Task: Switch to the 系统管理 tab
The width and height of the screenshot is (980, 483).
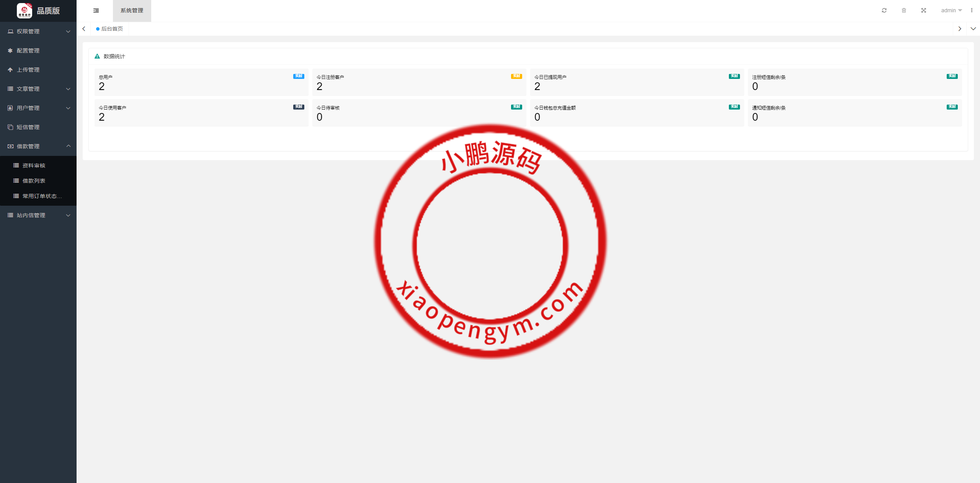Action: [131, 11]
